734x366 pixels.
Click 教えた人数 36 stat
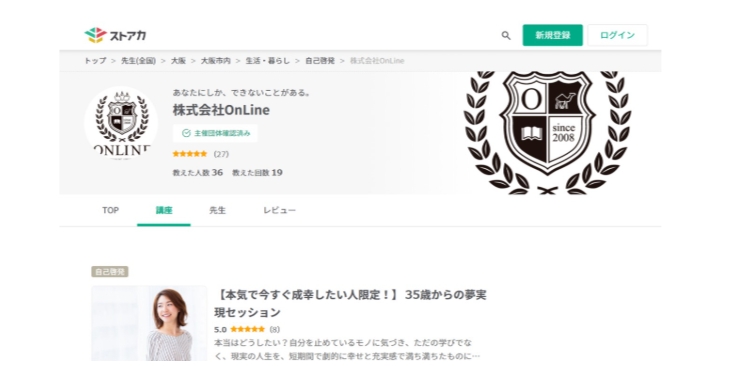pos(198,173)
